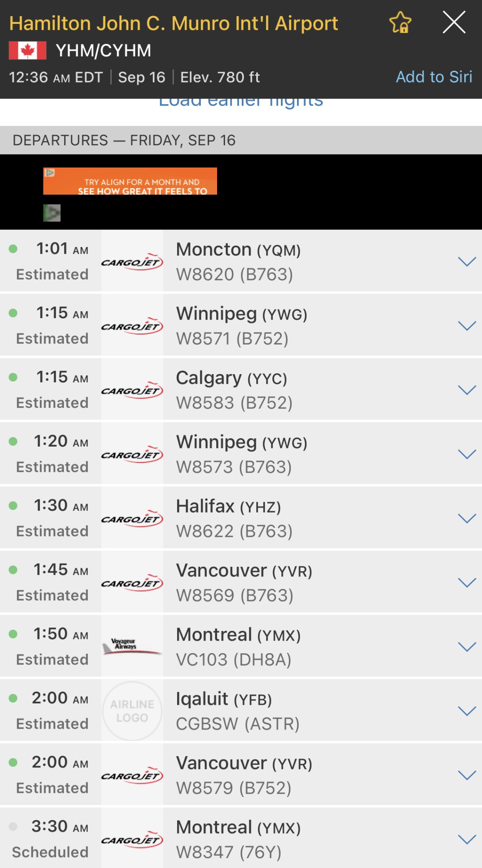Tap the Voyageur Airways logo
Image resolution: width=482 pixels, height=868 pixels.
pyautogui.click(x=132, y=647)
